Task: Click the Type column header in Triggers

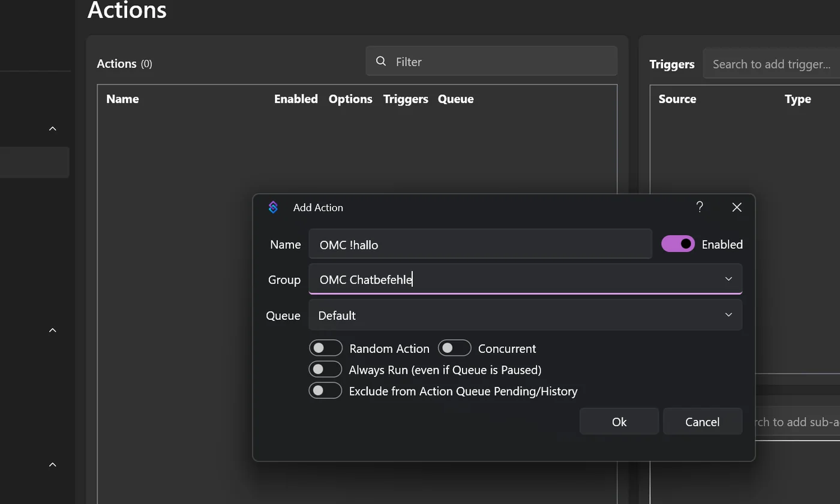Action: click(x=798, y=99)
